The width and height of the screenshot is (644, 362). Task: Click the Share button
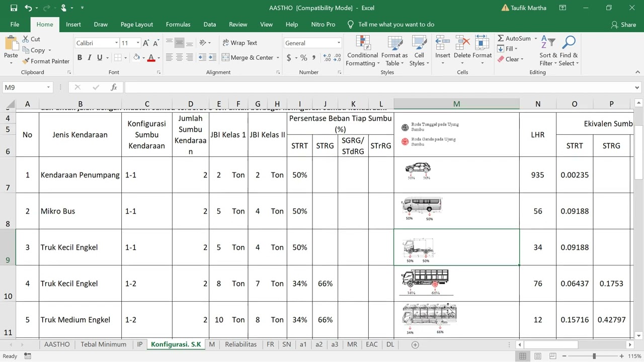623,25
